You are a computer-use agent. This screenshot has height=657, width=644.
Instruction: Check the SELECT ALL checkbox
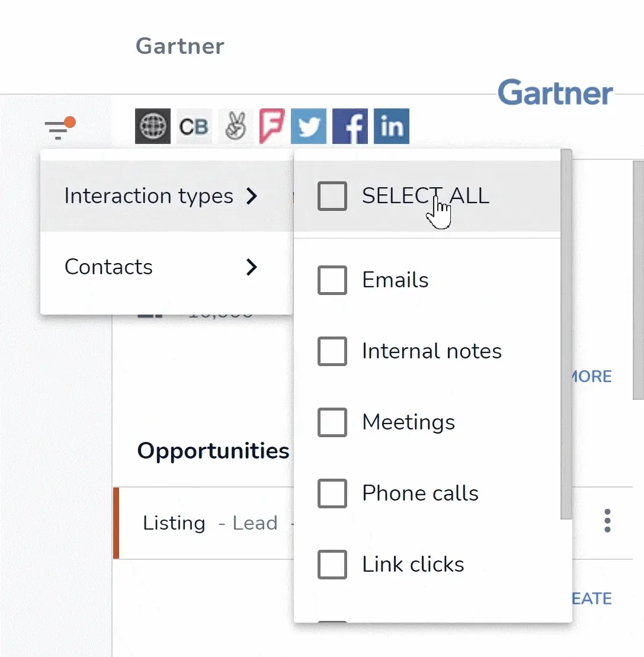[332, 196]
